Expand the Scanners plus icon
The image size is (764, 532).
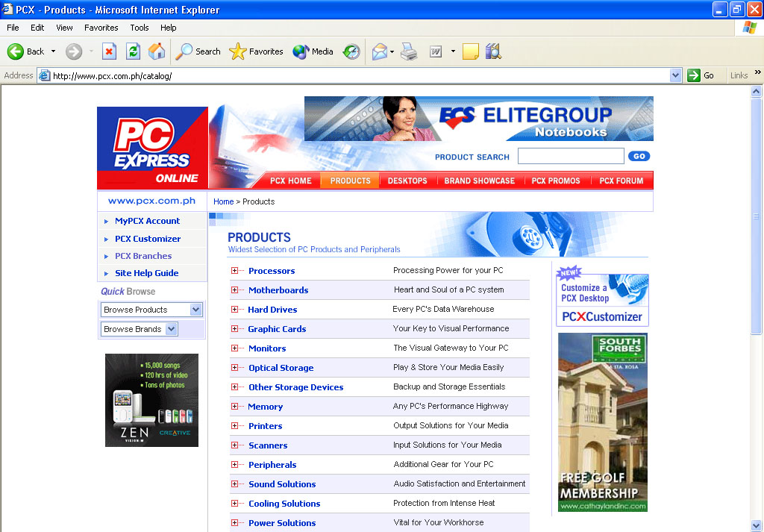pos(235,445)
